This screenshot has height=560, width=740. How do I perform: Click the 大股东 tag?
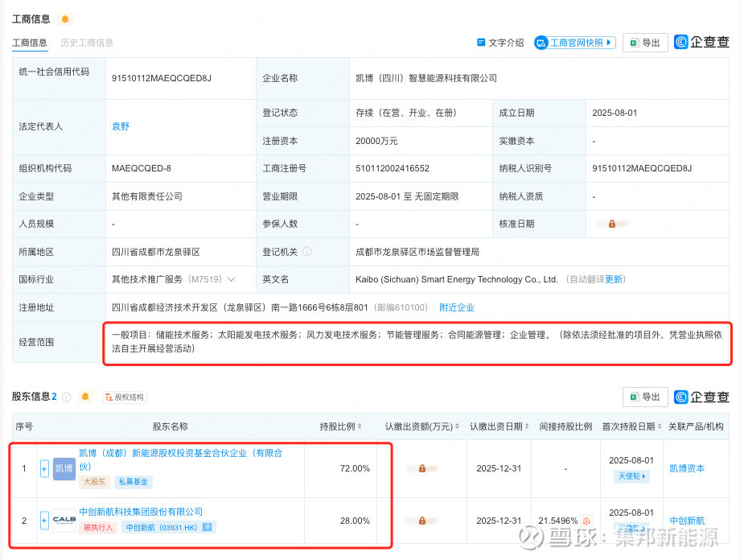tap(94, 482)
